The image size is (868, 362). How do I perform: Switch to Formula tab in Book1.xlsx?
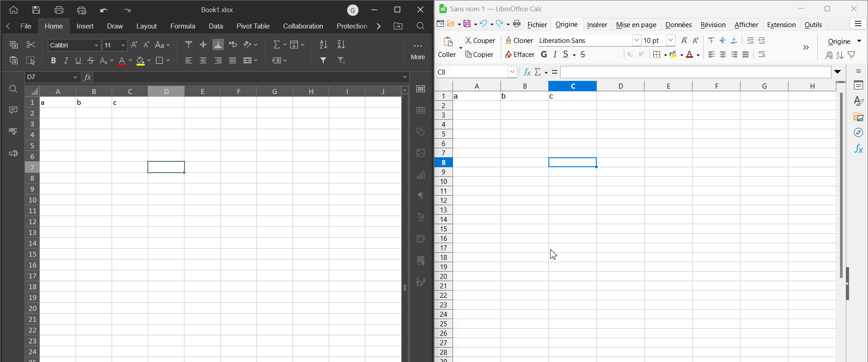coord(183,26)
